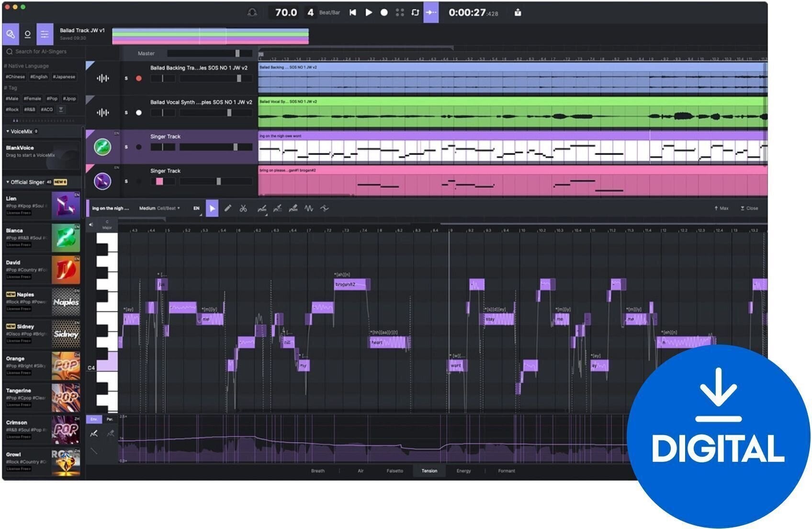Image resolution: width=812 pixels, height=529 pixels.
Task: Collapse the VoiceMix section
Action: pos(8,131)
